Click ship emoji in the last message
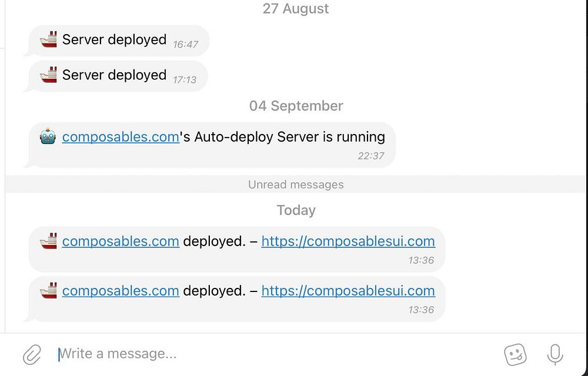This screenshot has width=588, height=376. point(48,290)
